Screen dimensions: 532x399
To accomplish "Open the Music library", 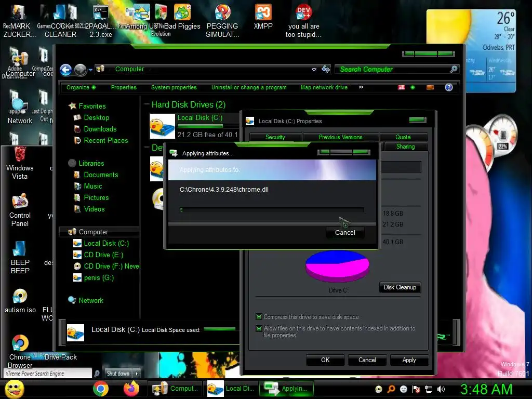I will (88, 187).
